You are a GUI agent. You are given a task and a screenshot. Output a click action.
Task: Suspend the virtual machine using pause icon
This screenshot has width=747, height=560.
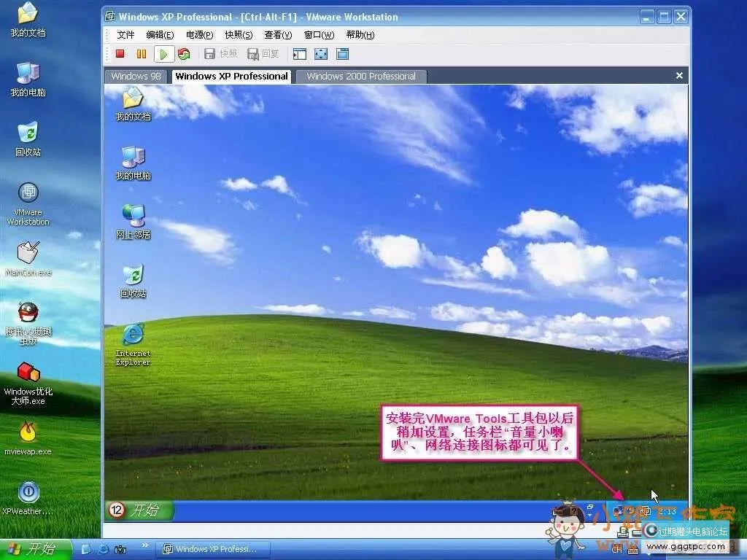(140, 53)
